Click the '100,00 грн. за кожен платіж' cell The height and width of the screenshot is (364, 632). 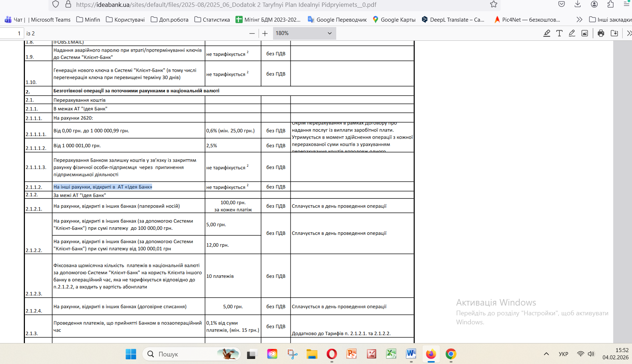point(233,206)
